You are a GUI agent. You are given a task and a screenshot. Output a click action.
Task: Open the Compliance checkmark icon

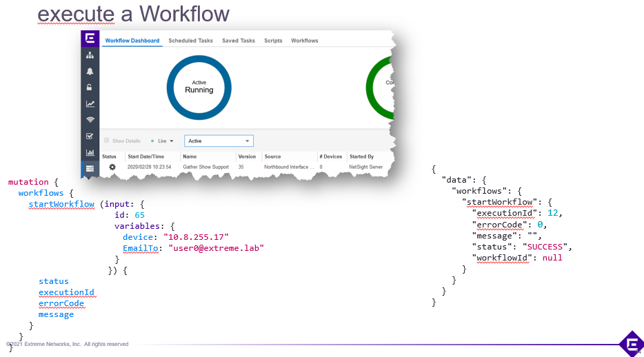[90, 136]
